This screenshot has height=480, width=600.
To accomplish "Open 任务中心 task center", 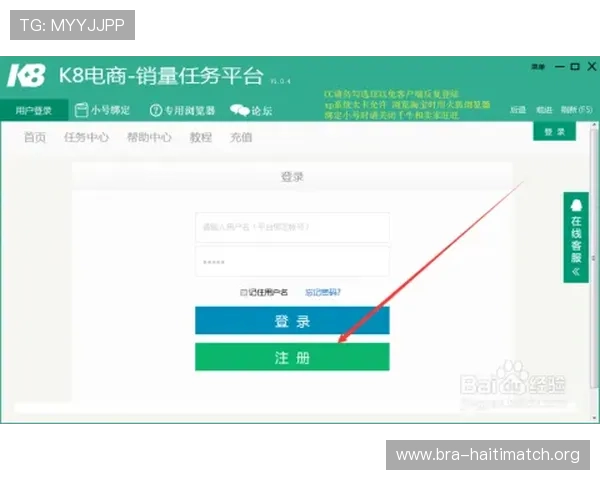I will (x=86, y=137).
